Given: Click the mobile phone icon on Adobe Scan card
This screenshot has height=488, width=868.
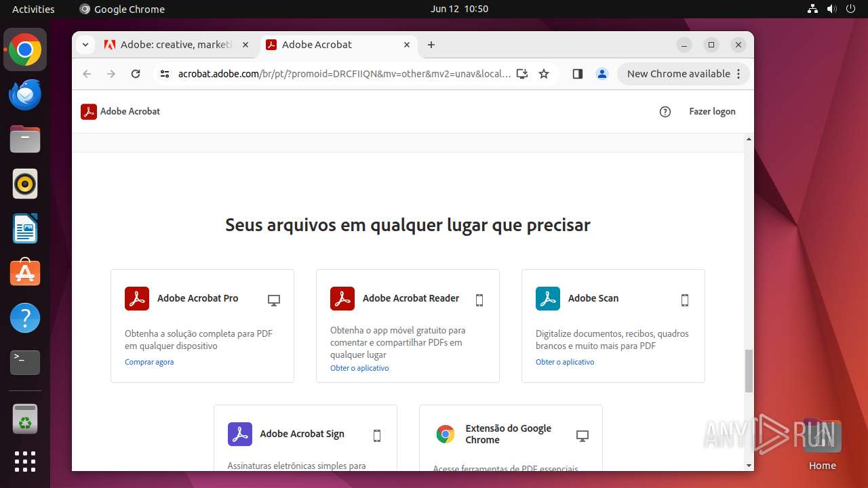Looking at the screenshot, I should coord(685,300).
